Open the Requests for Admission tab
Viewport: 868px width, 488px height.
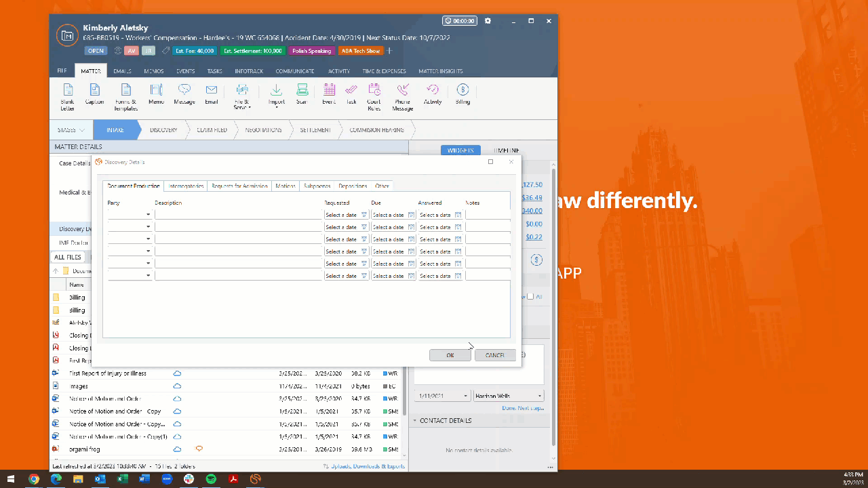(x=239, y=186)
